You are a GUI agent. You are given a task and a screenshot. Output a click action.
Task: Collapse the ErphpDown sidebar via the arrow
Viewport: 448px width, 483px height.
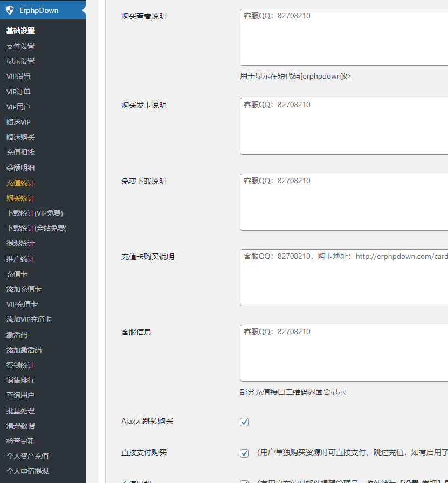[x=84, y=10]
